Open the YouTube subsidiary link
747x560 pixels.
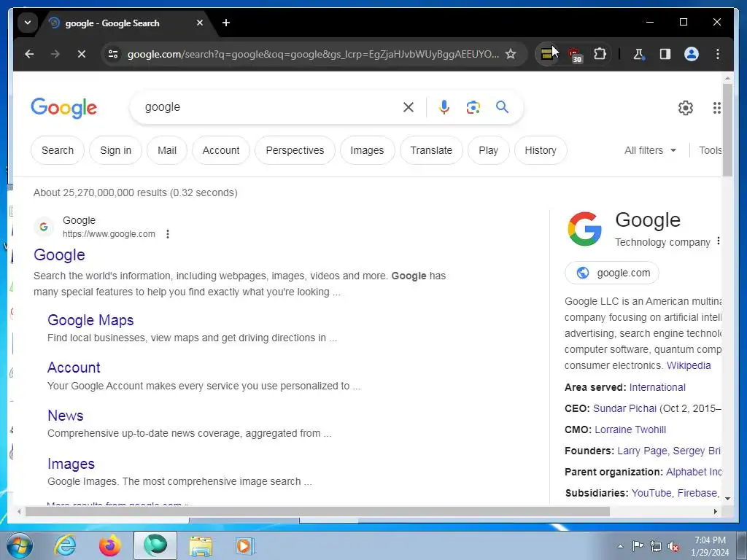(x=651, y=493)
